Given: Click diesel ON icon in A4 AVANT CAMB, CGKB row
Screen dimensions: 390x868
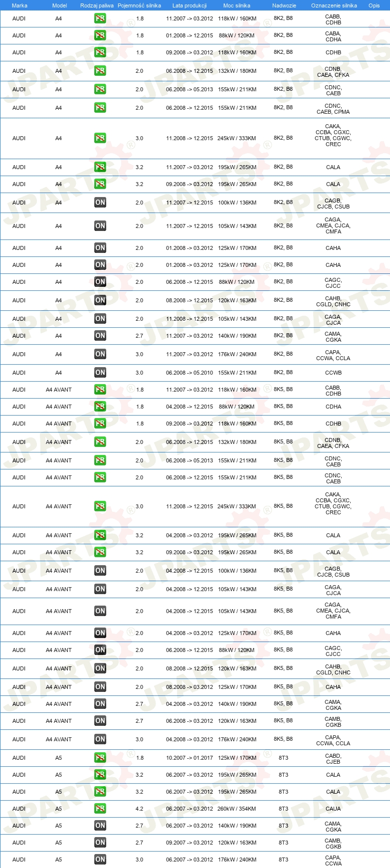Looking at the screenshot, I should pyautogui.click(x=100, y=721).
